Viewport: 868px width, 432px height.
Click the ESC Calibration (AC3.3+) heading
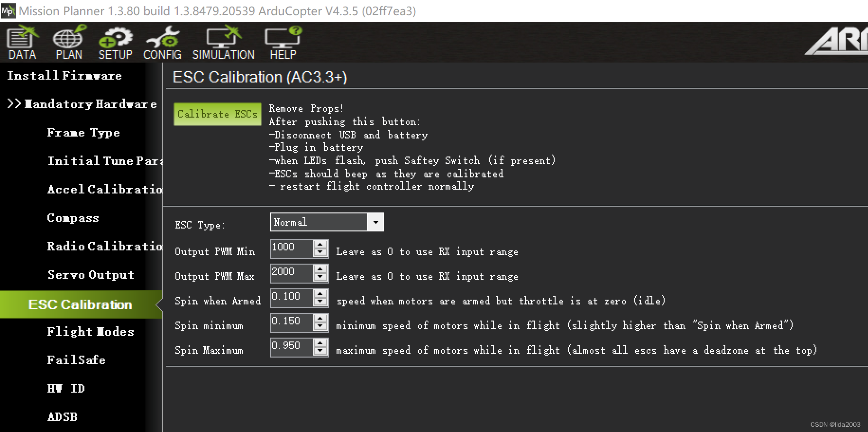pyautogui.click(x=260, y=77)
